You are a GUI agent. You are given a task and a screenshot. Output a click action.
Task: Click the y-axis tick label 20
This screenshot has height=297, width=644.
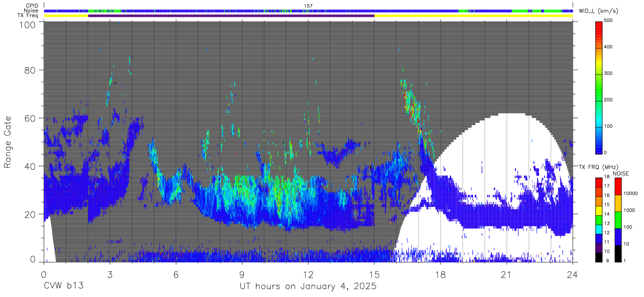click(31, 214)
